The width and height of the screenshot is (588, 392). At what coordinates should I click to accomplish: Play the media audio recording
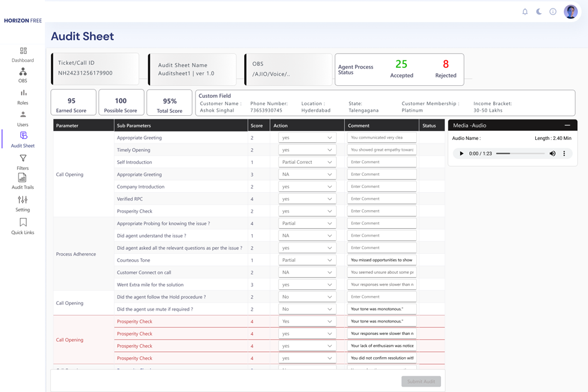point(461,154)
